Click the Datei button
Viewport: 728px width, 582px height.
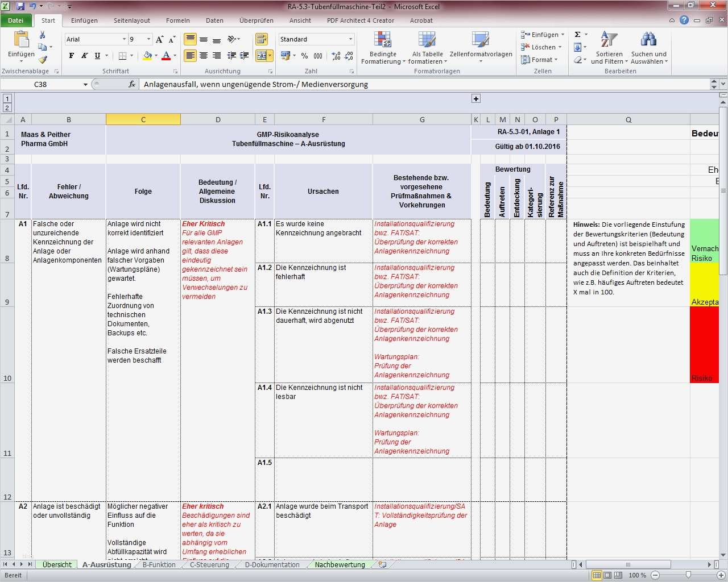click(16, 20)
